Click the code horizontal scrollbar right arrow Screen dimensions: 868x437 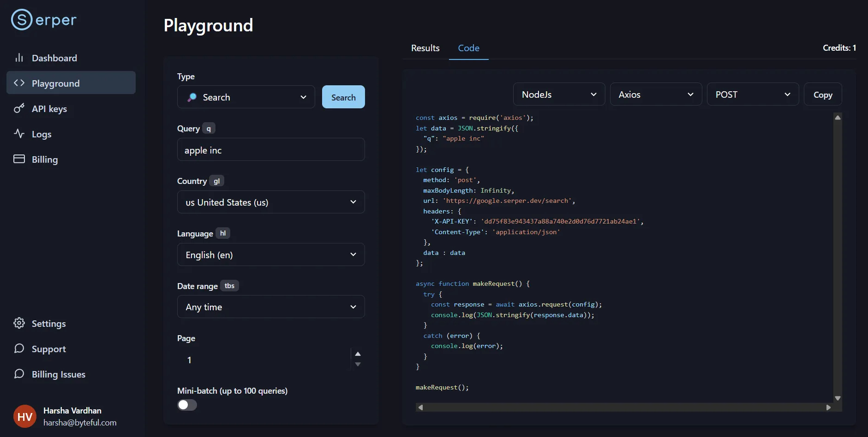tap(829, 407)
